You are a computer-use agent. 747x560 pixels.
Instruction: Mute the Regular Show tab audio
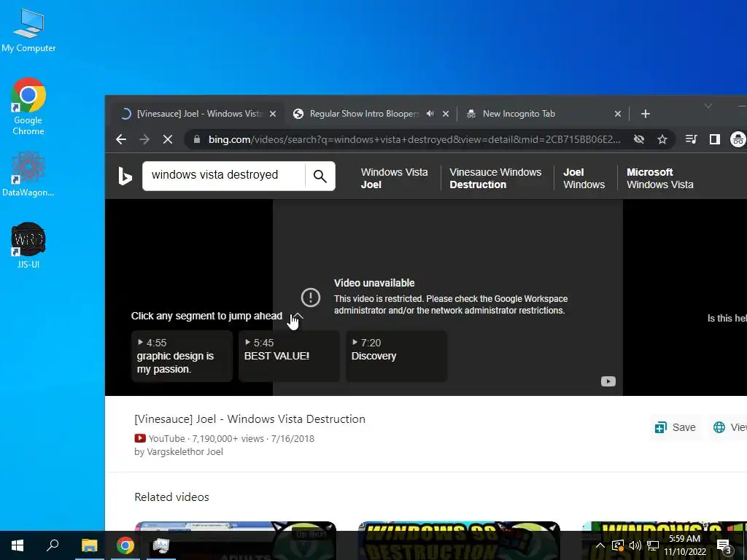pos(430,114)
